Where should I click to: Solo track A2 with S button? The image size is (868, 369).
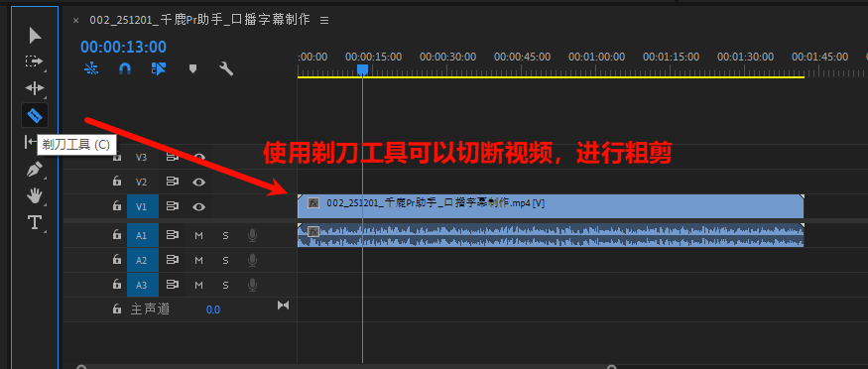tap(225, 261)
